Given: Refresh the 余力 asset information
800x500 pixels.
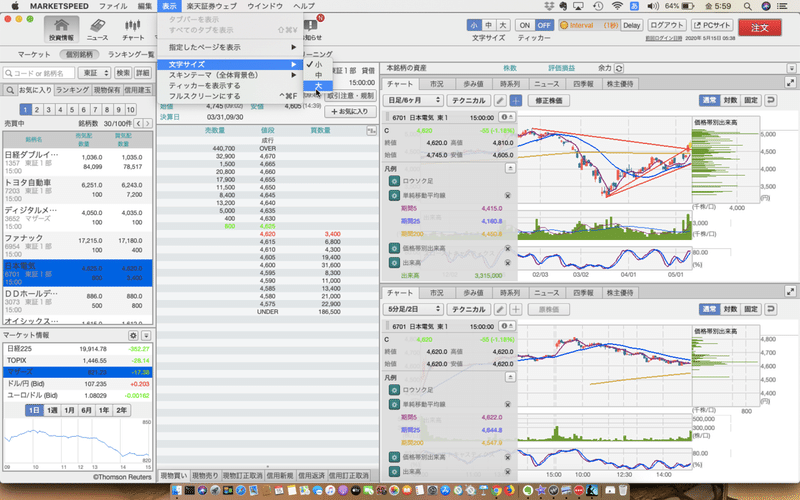Looking at the screenshot, I should pos(619,68).
